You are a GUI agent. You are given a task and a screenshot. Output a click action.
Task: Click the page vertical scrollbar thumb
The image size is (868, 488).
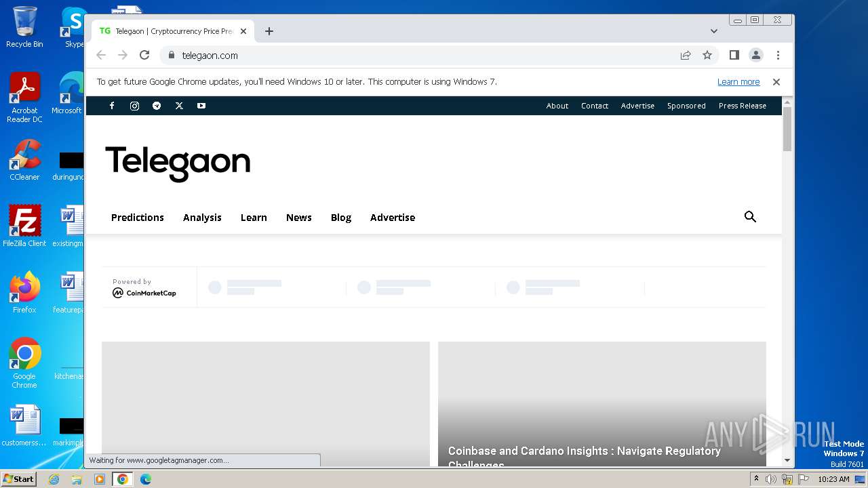[787, 129]
